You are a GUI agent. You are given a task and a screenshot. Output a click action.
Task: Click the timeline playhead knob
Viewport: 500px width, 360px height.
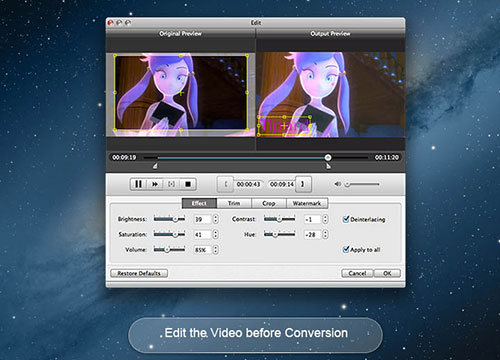[x=328, y=157]
